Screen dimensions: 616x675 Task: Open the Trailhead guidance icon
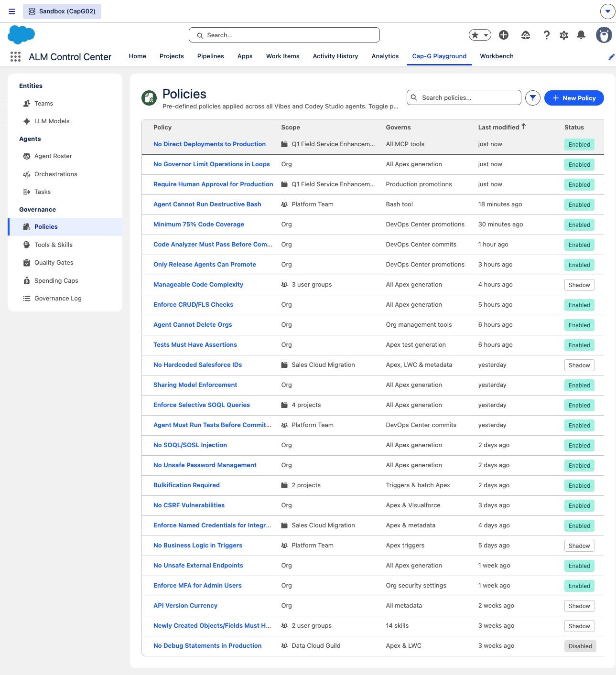coord(526,35)
